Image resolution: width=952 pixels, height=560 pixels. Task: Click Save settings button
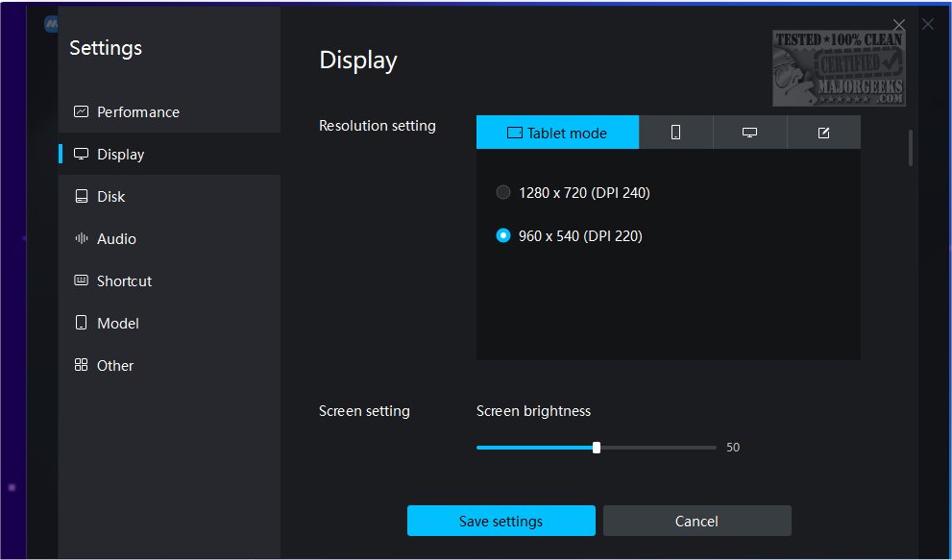[500, 522]
